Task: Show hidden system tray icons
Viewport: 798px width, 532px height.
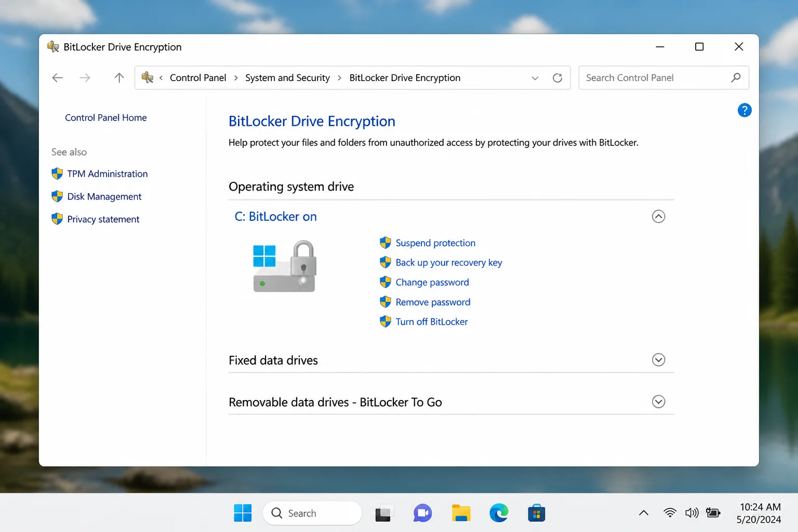Action: [644, 513]
